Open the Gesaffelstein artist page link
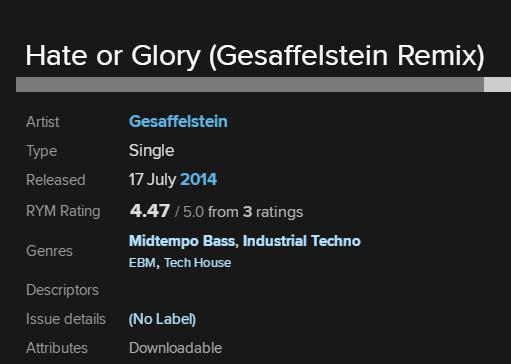 [x=178, y=121]
